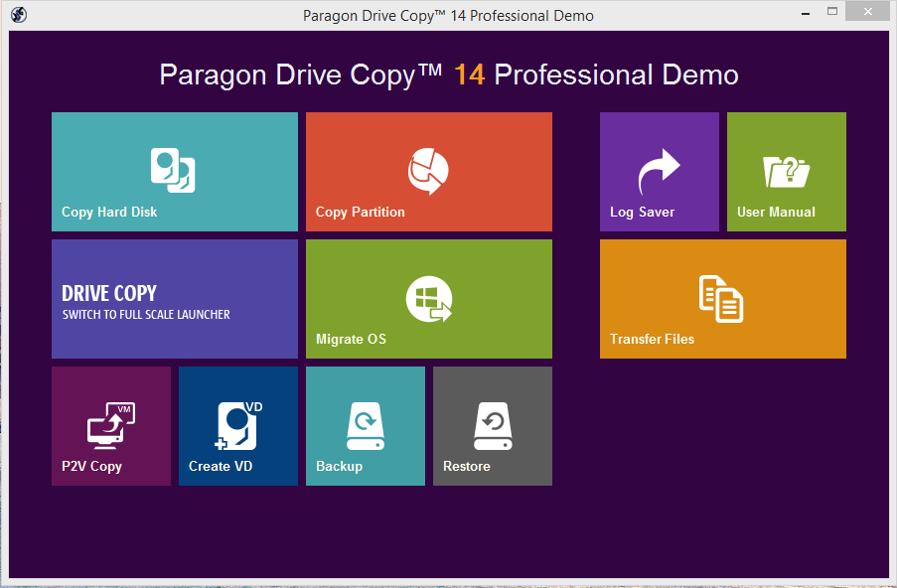This screenshot has width=897, height=588.
Task: Select the Migrate OS label
Action: coord(351,339)
